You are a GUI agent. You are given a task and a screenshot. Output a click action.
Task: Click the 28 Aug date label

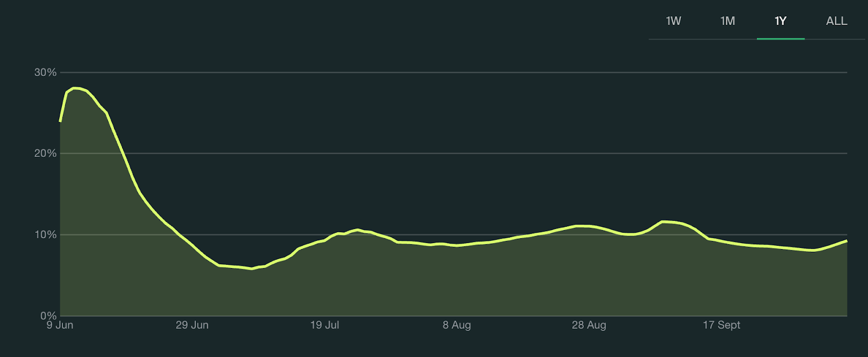(589, 325)
